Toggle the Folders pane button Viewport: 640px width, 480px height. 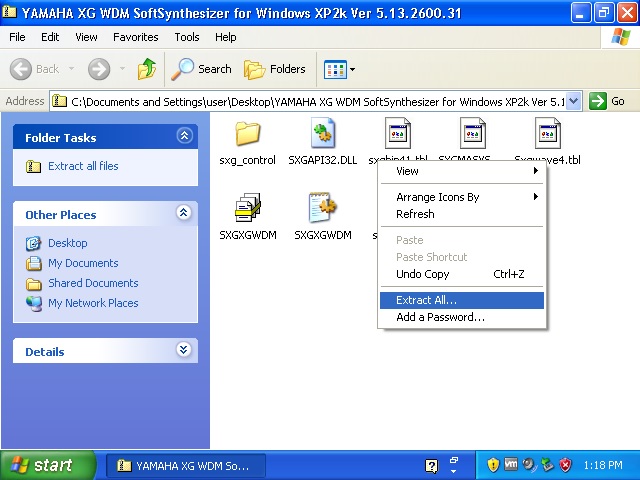coord(276,69)
